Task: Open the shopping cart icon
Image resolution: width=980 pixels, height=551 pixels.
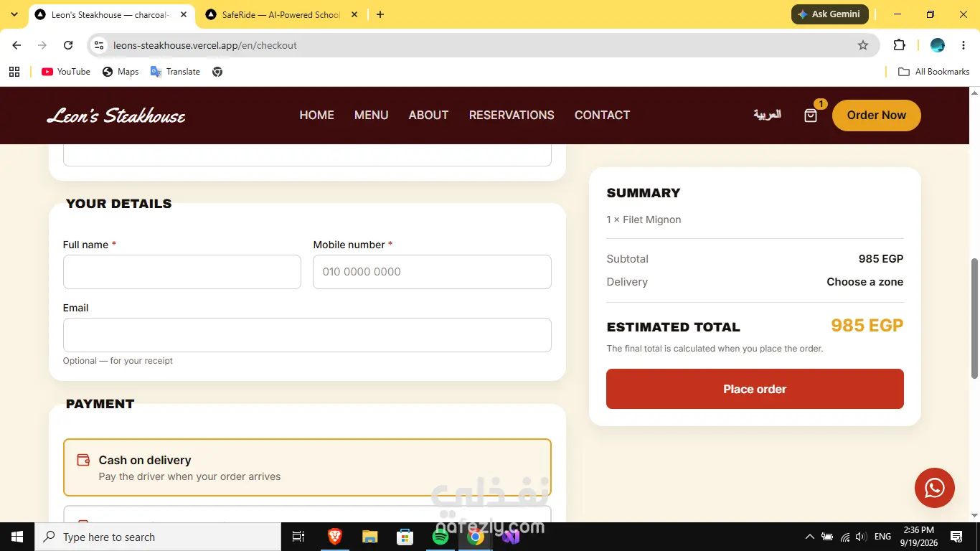Action: tap(811, 116)
